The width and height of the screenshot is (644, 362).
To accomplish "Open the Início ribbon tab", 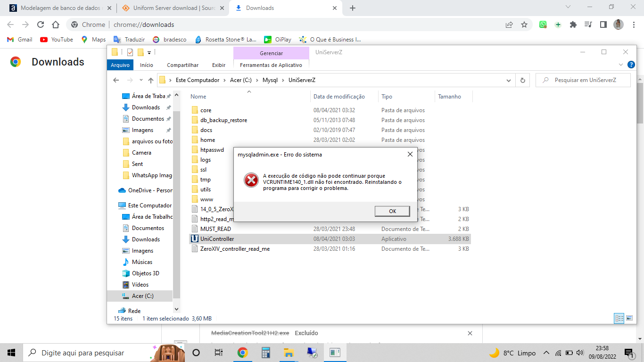I will (x=147, y=65).
